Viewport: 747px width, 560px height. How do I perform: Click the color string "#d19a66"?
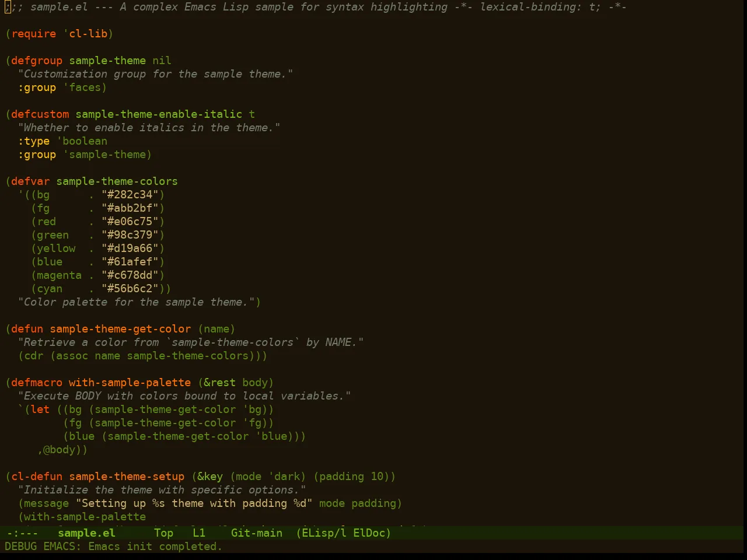130,249
